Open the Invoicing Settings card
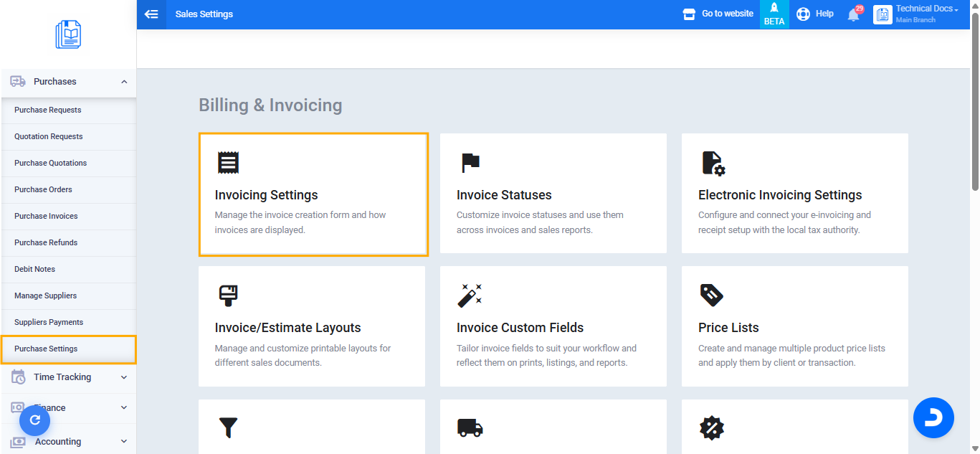The width and height of the screenshot is (980, 454). [313, 194]
